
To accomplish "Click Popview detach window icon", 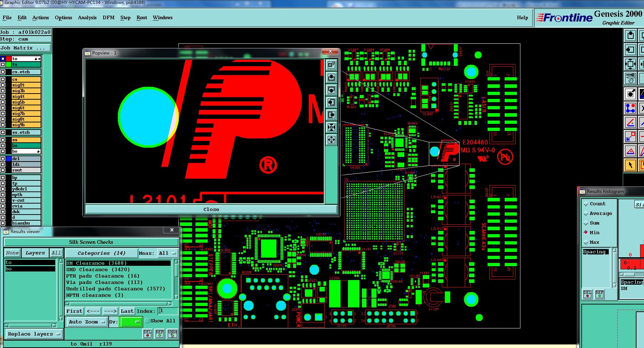I will (331, 65).
